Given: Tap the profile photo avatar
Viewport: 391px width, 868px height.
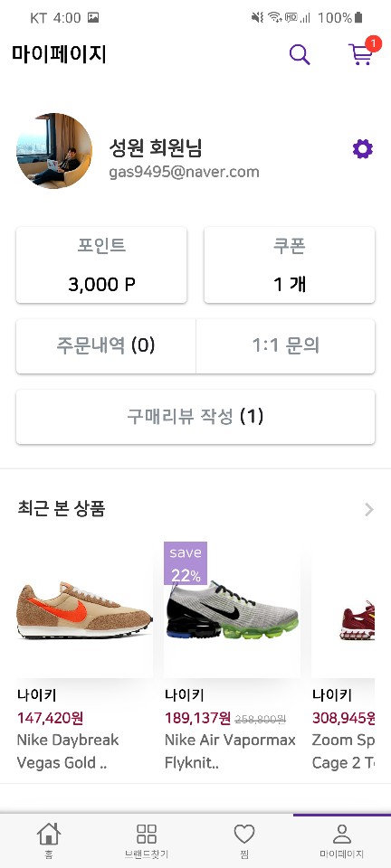Looking at the screenshot, I should coord(54,151).
